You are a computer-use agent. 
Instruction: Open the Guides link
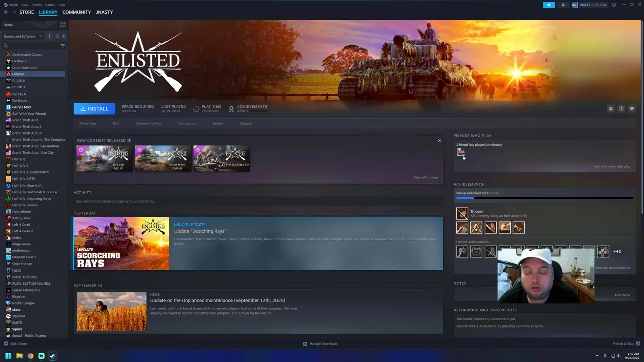pos(218,123)
